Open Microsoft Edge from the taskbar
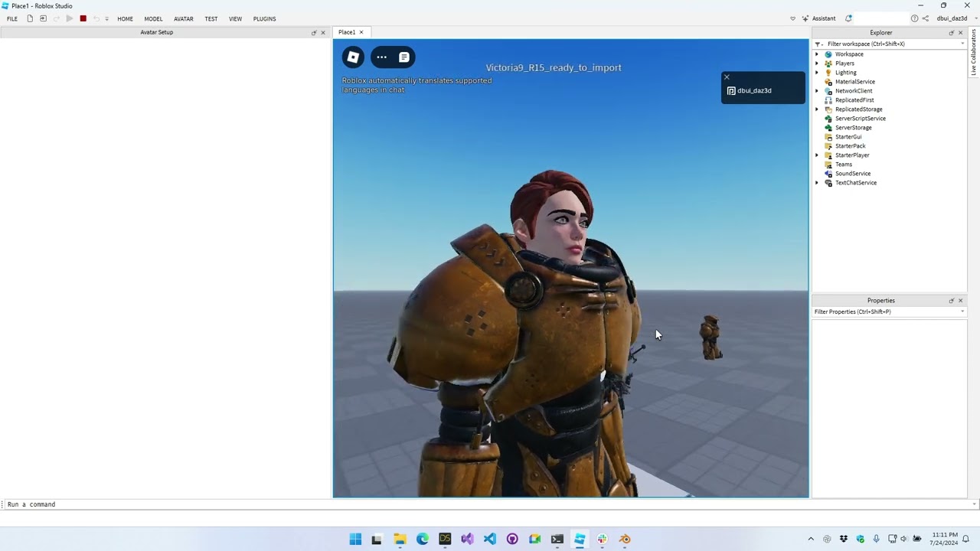 pyautogui.click(x=423, y=539)
